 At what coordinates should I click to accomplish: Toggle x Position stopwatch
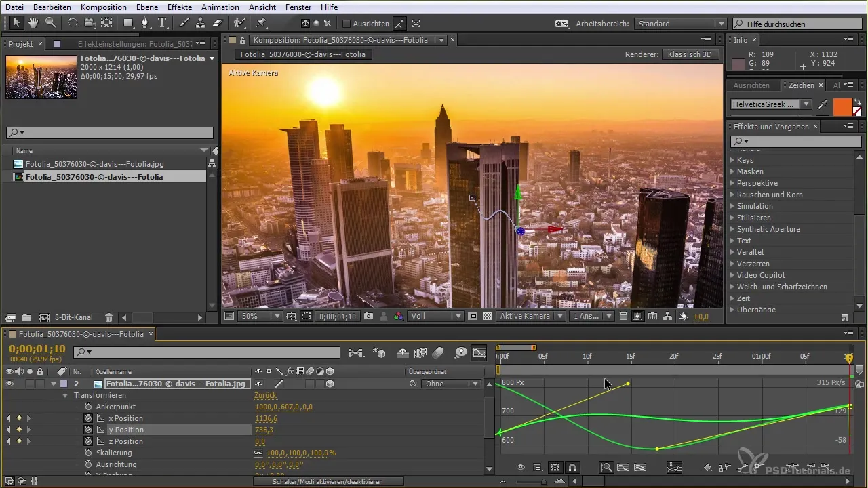tap(87, 418)
